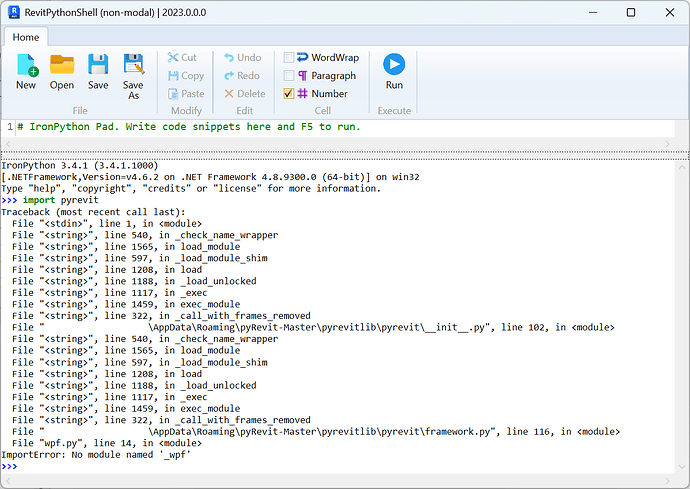Minimize the RevitPythonShell window
The height and width of the screenshot is (489, 690).
pos(593,12)
